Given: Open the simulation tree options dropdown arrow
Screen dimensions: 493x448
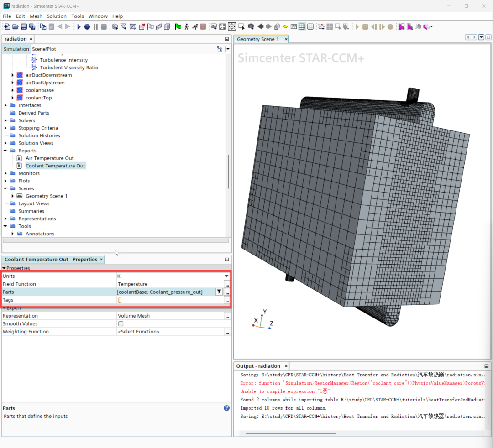Looking at the screenshot, I should [228, 49].
